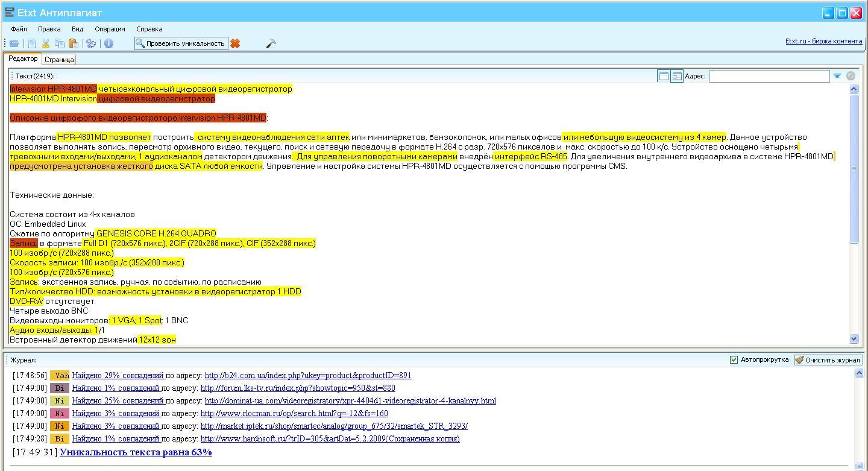The height and width of the screenshot is (471, 868).
Task: Open the Операции menu
Action: coord(110,29)
